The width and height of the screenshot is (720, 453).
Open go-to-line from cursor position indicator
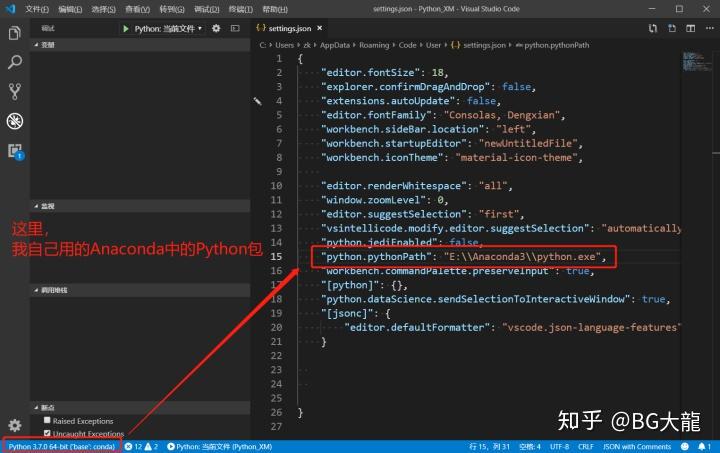(x=489, y=446)
